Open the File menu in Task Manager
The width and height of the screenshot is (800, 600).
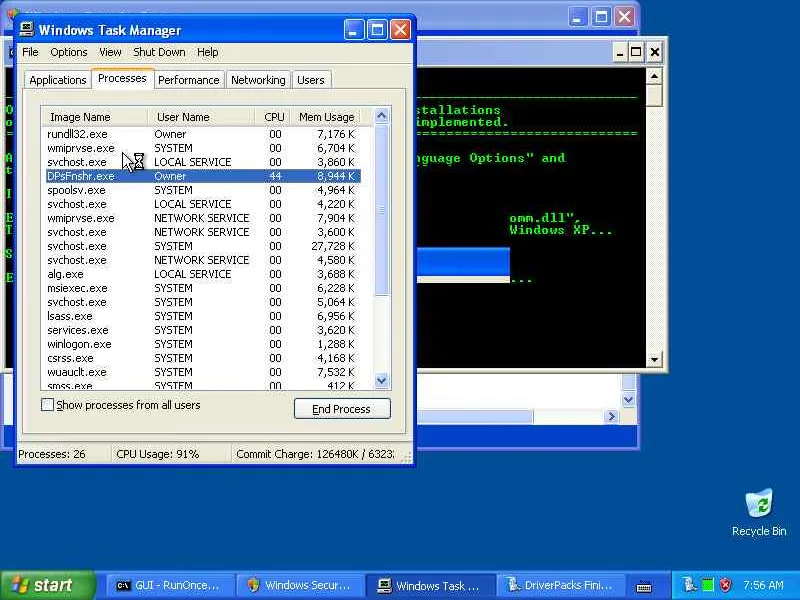[30, 52]
